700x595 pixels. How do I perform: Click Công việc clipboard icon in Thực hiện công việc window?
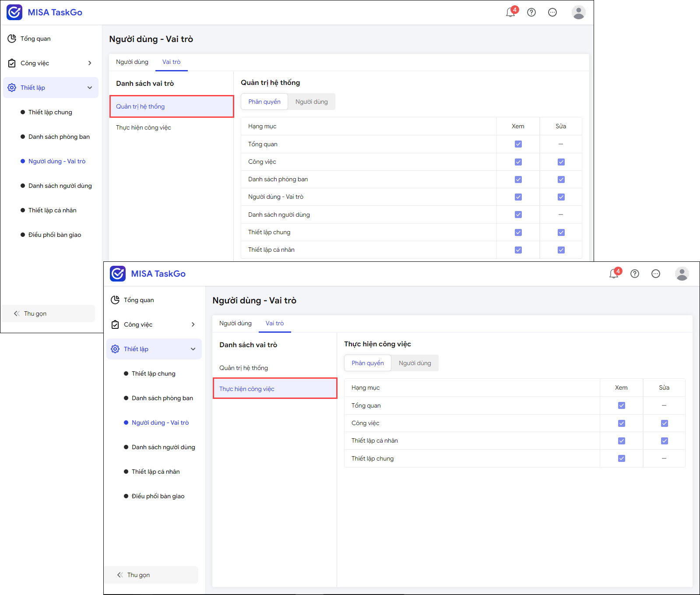click(115, 324)
